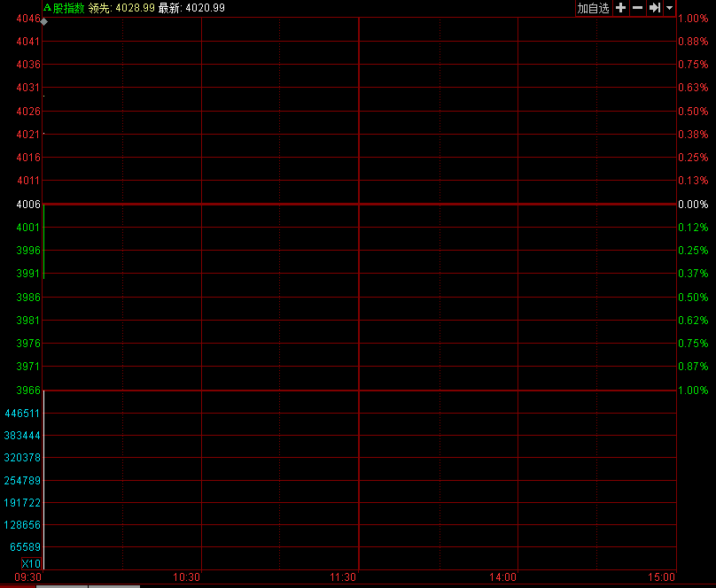This screenshot has width=716, height=588.
Task: Click the A股指数 chart title
Action: tap(64, 8)
